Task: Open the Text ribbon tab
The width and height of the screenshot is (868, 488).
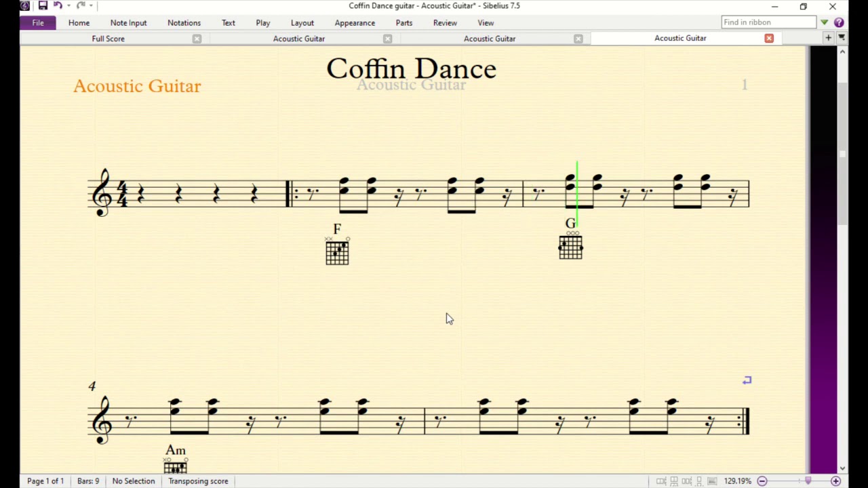Action: point(229,23)
